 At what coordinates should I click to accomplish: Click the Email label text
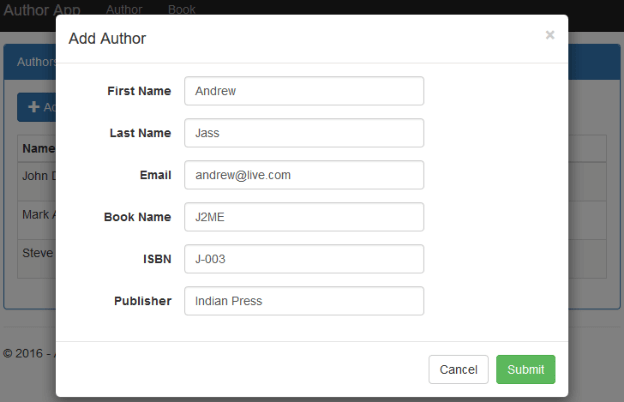point(156,175)
